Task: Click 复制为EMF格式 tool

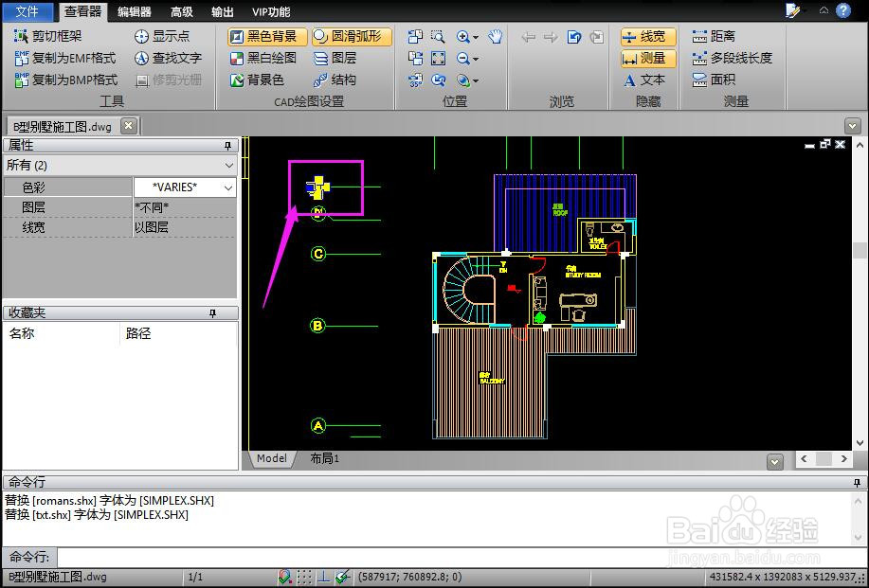Action: point(64,58)
